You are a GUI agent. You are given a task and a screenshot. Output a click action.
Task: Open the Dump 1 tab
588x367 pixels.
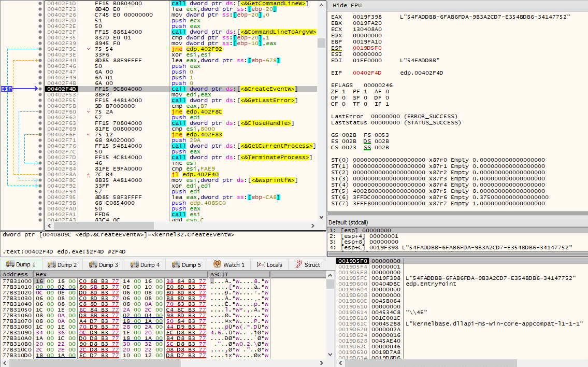(x=21, y=264)
